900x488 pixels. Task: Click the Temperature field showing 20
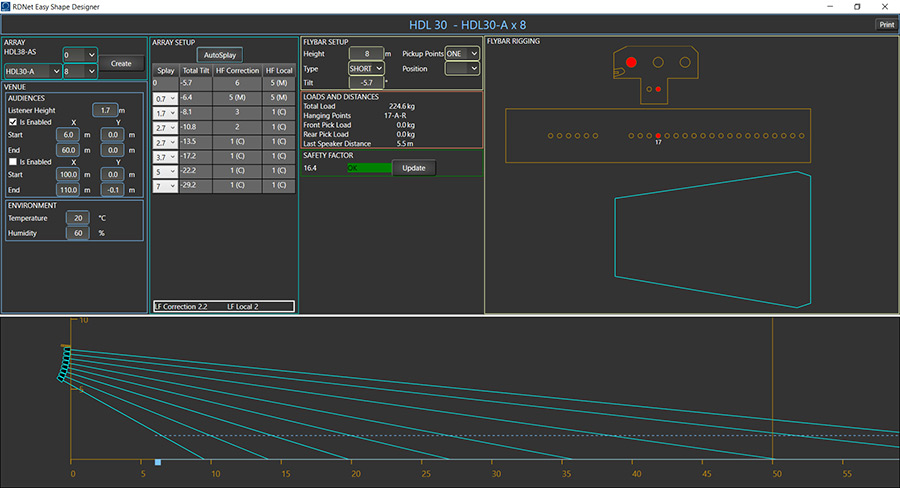click(77, 218)
